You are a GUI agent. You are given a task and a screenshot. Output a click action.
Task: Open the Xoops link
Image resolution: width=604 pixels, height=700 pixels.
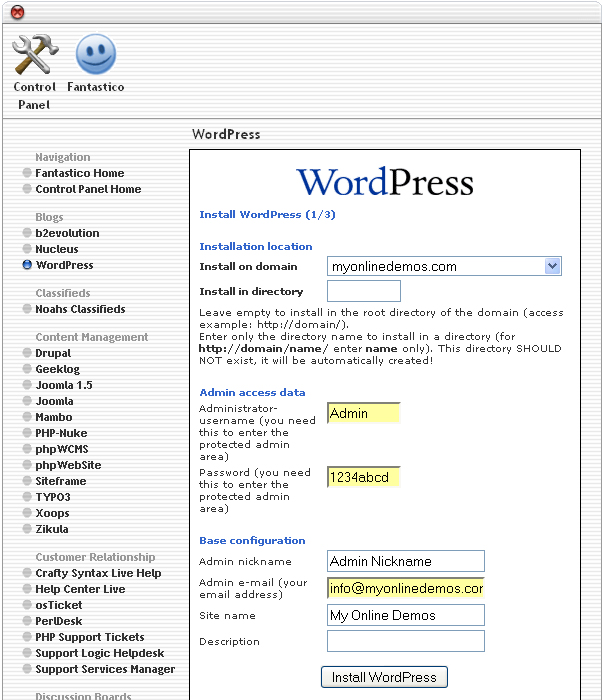pos(52,513)
